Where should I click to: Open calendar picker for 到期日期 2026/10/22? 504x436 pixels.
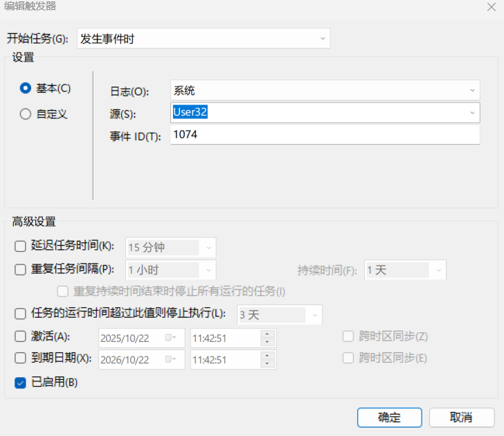(170, 358)
